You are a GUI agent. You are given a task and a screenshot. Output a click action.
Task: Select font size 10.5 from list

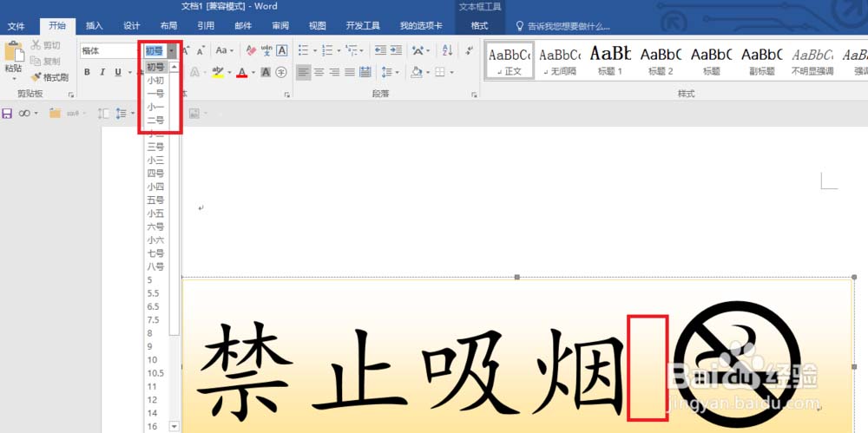[156, 373]
